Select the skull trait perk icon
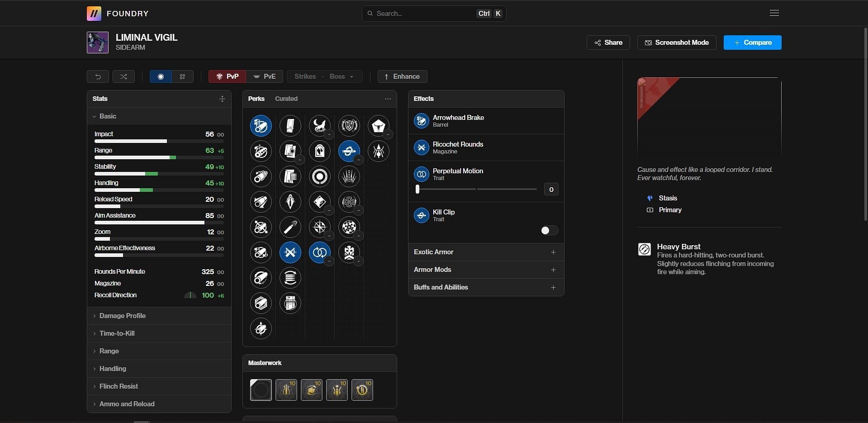Viewport: 868px width, 423px height. (x=349, y=252)
